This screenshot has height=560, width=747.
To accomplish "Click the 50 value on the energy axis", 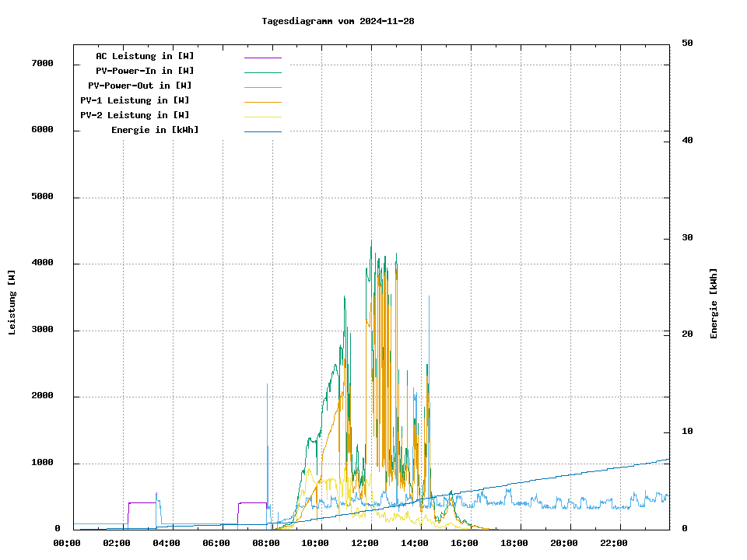I will 687,44.
